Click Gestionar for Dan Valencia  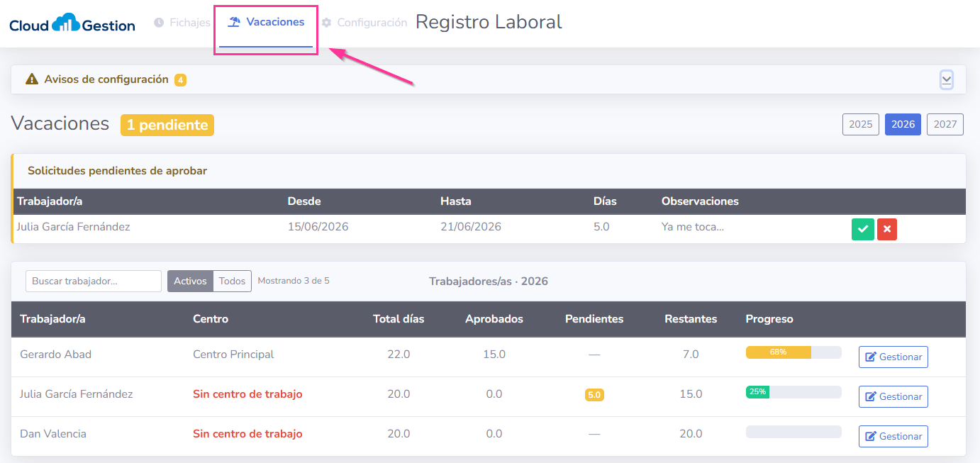coord(893,436)
